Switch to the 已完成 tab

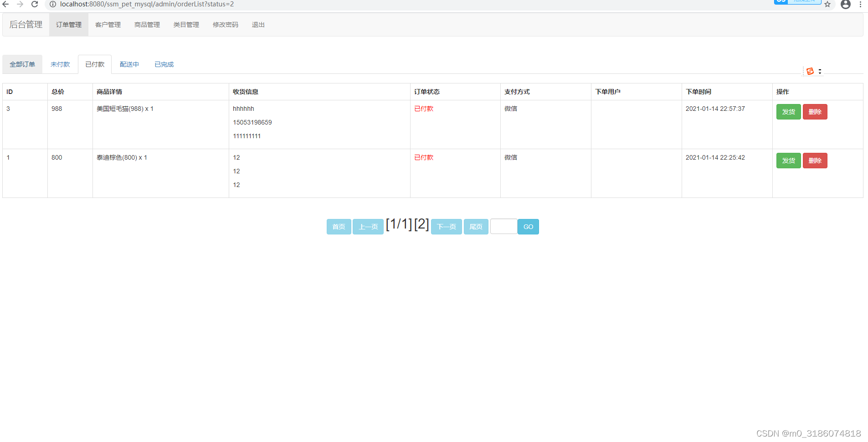point(164,64)
